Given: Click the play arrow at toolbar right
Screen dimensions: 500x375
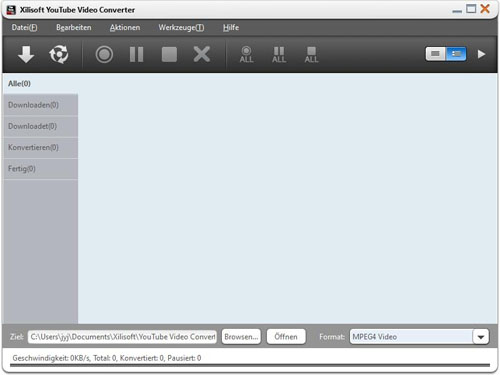Looking at the screenshot, I should click(481, 54).
